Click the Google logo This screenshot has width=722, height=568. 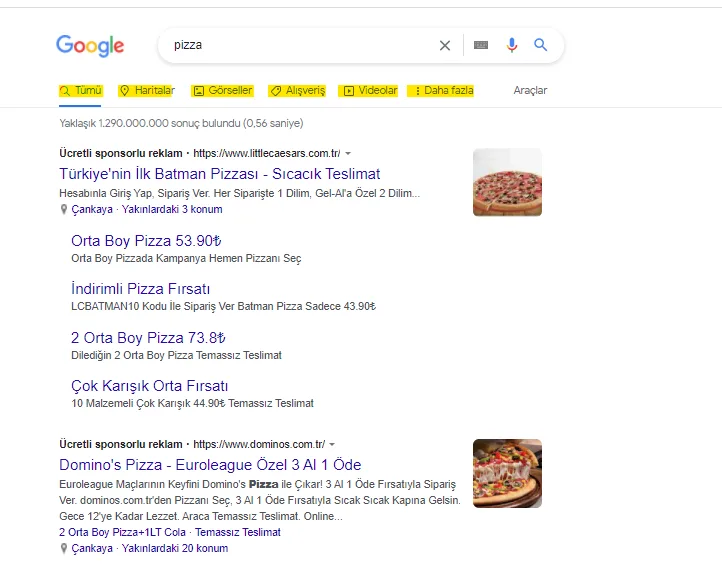click(90, 46)
